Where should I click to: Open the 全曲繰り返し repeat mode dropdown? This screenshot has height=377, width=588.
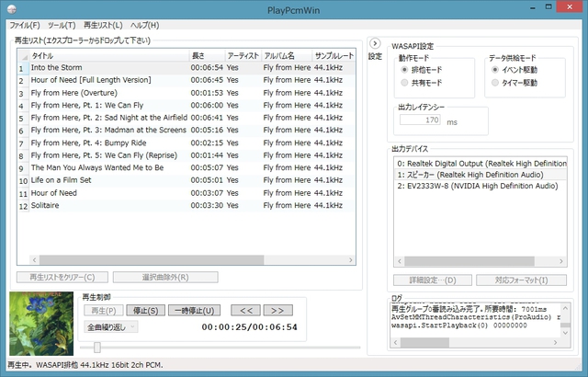pyautogui.click(x=110, y=326)
